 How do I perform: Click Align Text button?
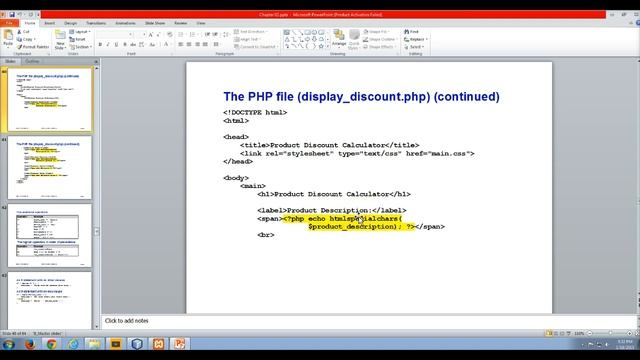pyautogui.click(x=248, y=39)
